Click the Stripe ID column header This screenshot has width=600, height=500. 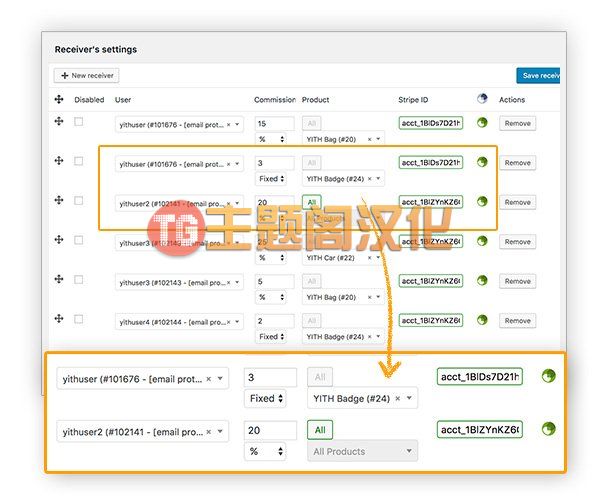[413, 99]
